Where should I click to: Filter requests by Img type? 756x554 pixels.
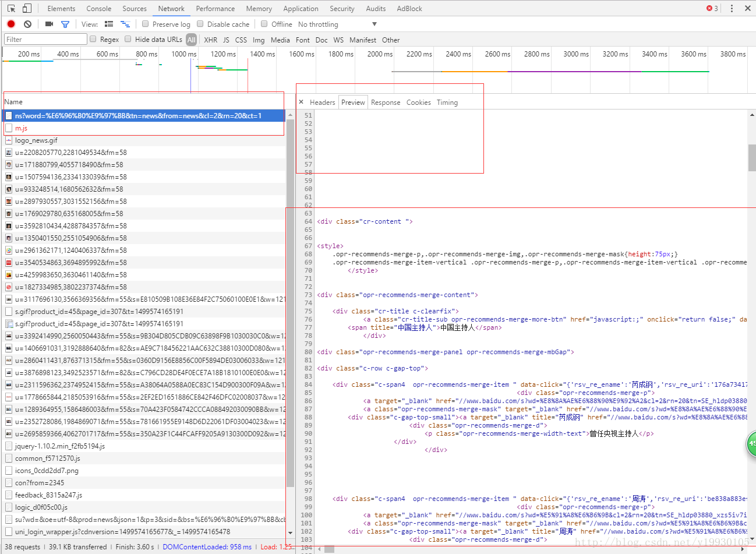[259, 40]
